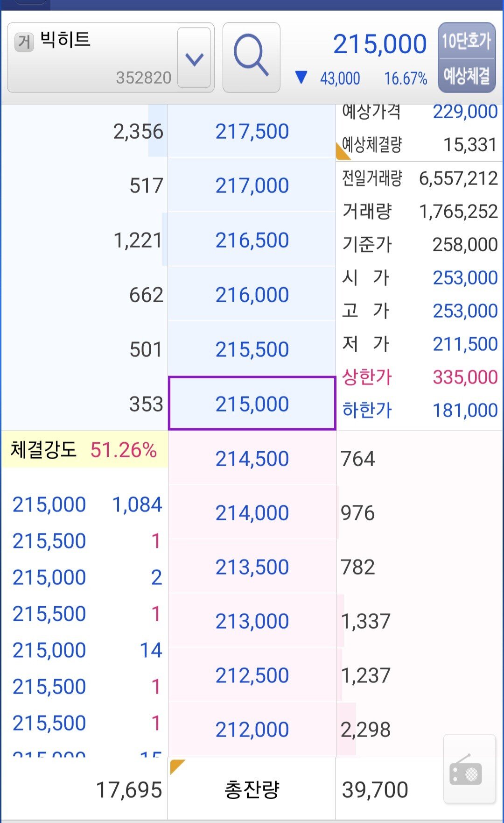Choose the 214,500 bid price row
Screen dimensions: 504x823
(252, 458)
